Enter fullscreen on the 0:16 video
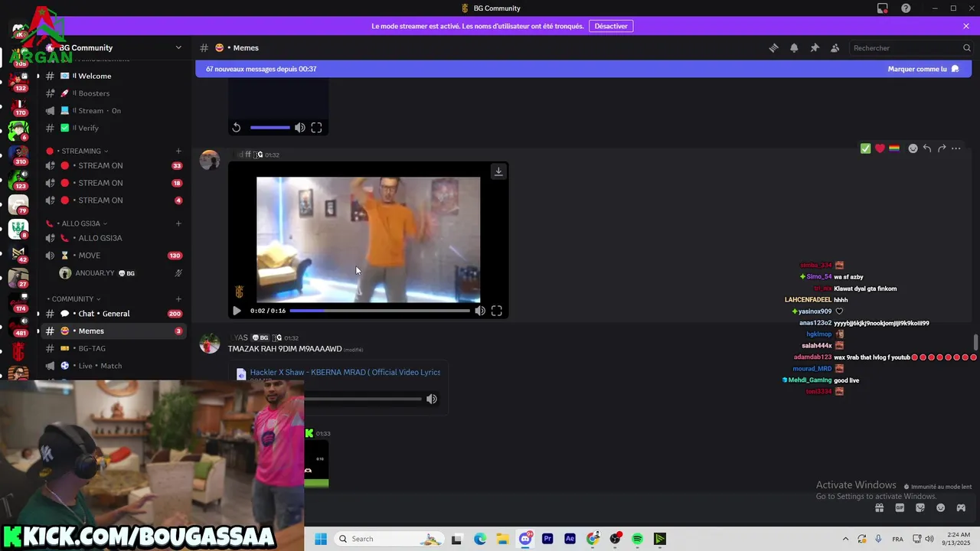This screenshot has height=551, width=980. click(497, 311)
